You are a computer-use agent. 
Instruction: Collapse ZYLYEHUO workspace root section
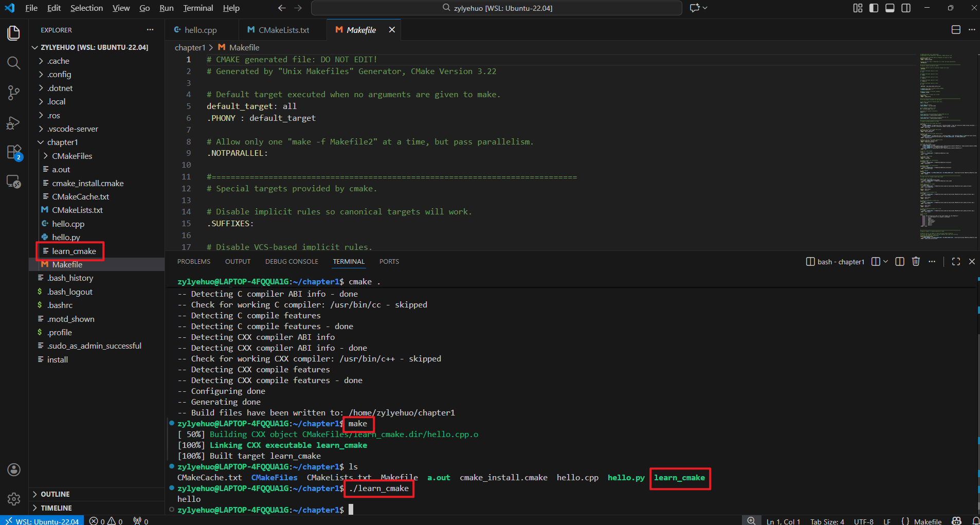click(97, 47)
